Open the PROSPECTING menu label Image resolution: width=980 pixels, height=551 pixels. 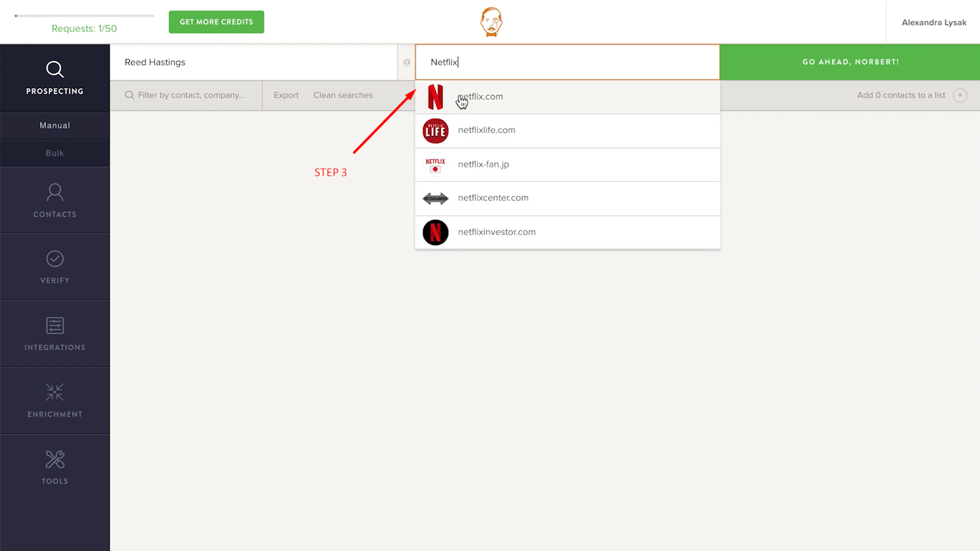point(55,91)
